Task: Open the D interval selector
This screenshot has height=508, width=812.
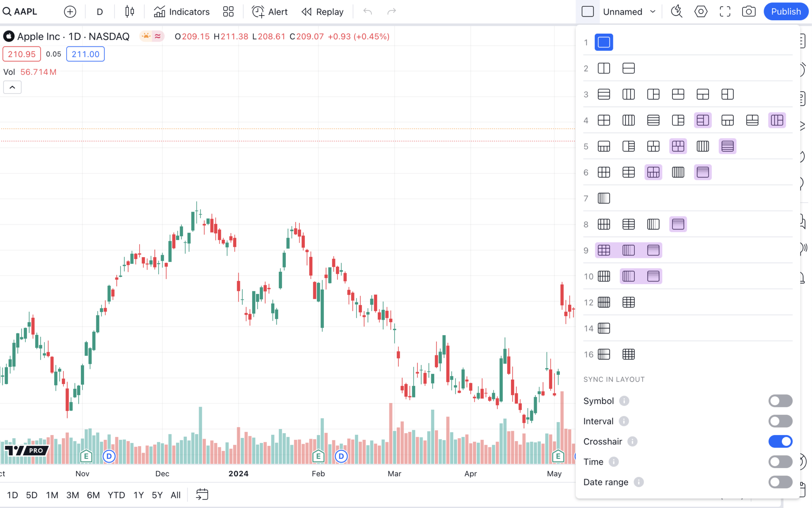Action: [100, 11]
